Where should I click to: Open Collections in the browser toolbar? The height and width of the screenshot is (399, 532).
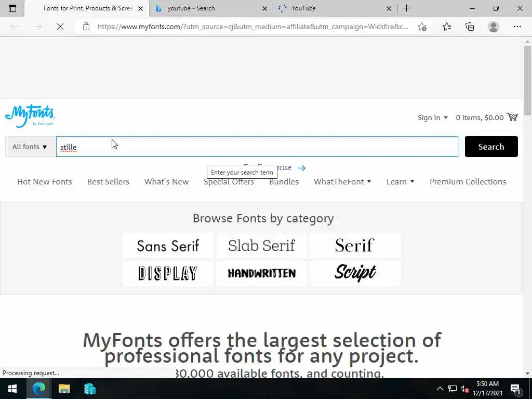tap(470, 26)
